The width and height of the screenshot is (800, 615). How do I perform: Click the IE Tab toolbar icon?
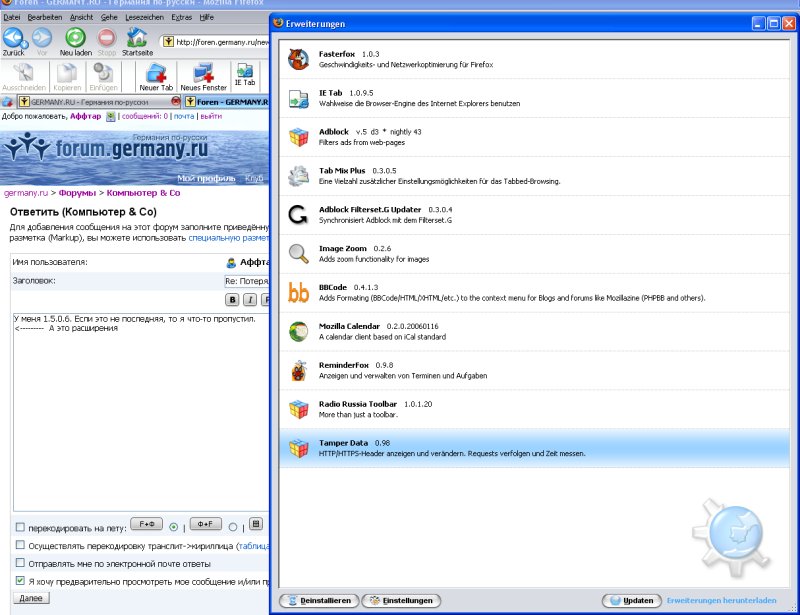(244, 73)
